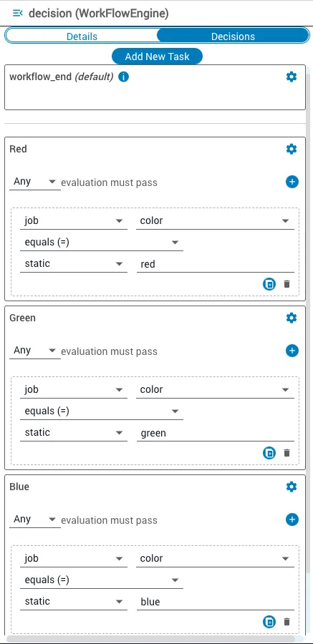Switch to the Details tab

coord(82,36)
